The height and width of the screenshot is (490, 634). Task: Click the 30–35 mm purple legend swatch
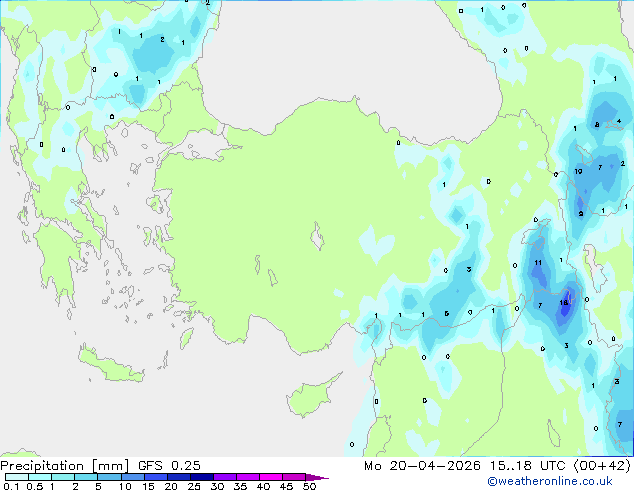click(224, 477)
